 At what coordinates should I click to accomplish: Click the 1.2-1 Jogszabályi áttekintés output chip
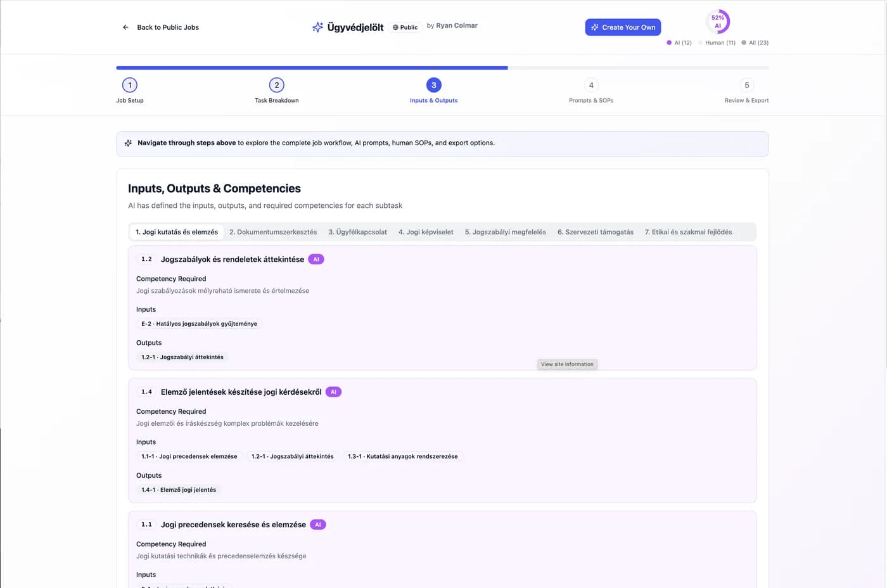pos(182,357)
